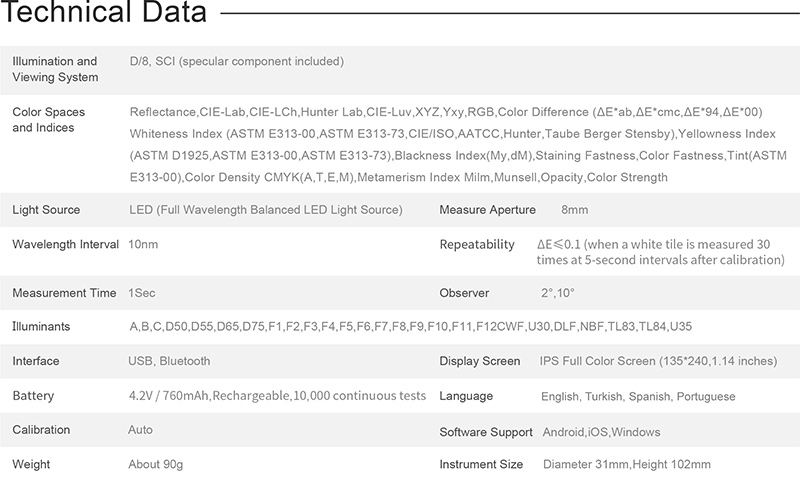Click the Instrument Size dimensions text
This screenshot has width=800, height=488.
tap(627, 465)
